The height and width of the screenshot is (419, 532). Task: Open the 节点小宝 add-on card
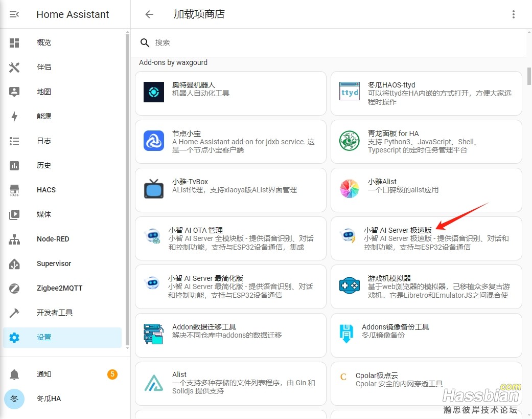point(230,142)
